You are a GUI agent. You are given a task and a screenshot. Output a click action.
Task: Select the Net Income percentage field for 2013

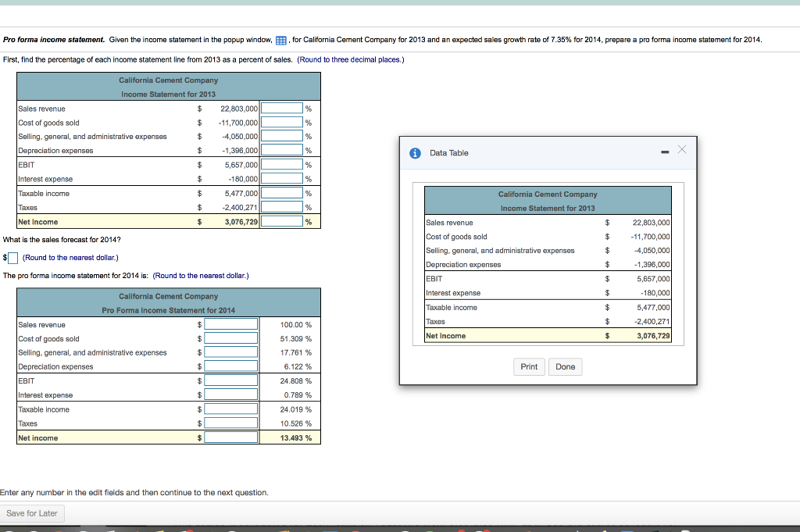(283, 221)
